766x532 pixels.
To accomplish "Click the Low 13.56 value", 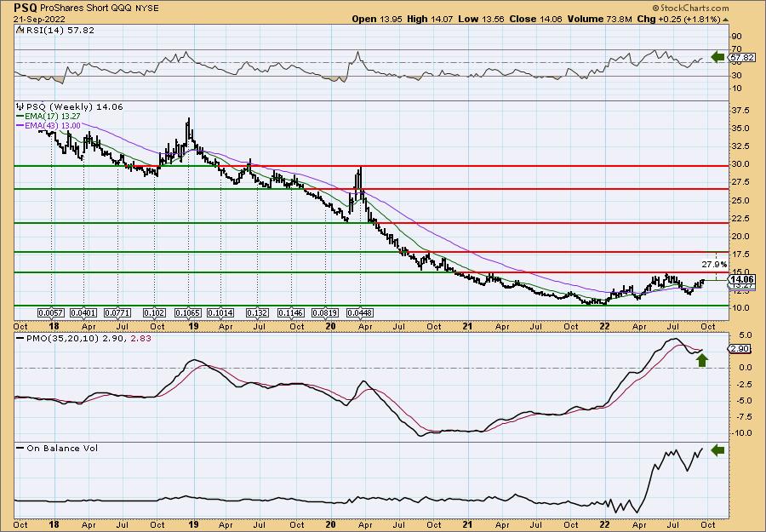I will point(482,19).
